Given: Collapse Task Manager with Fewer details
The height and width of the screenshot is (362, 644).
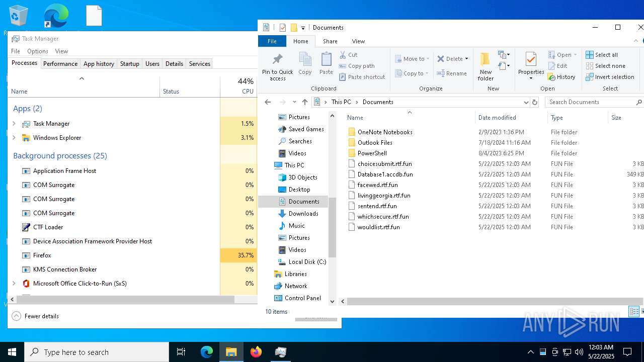Looking at the screenshot, I should [36, 316].
